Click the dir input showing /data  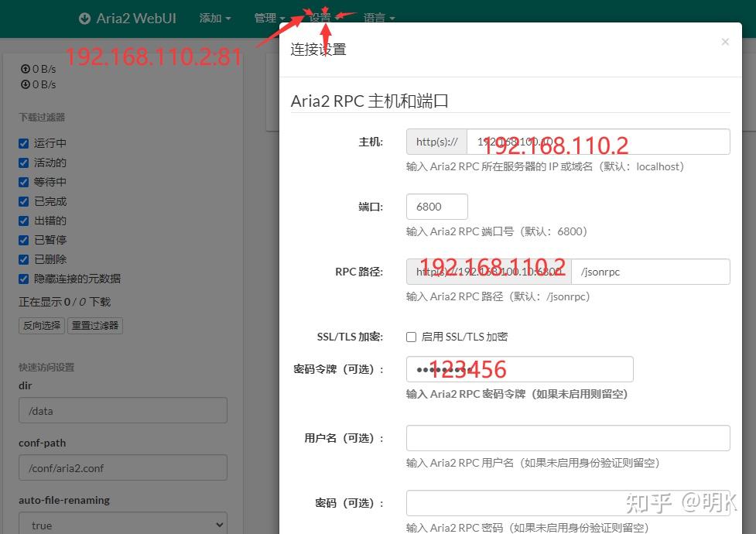(122, 410)
